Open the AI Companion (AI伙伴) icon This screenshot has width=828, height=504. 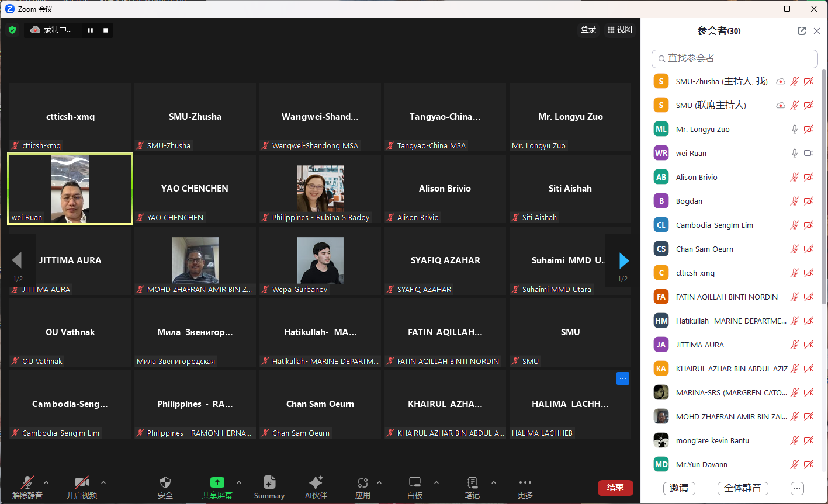(316, 482)
